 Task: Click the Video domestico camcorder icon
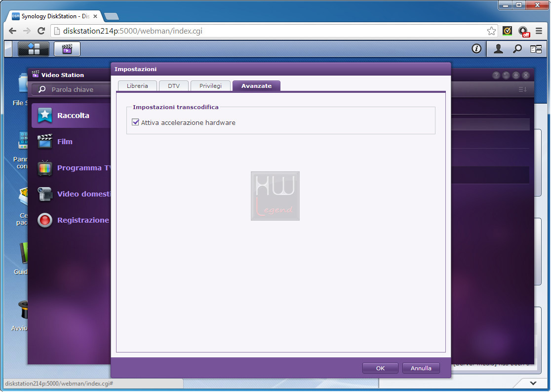[45, 194]
